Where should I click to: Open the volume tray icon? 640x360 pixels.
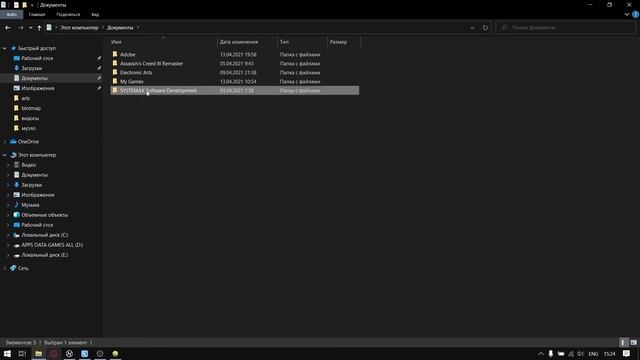(580, 353)
